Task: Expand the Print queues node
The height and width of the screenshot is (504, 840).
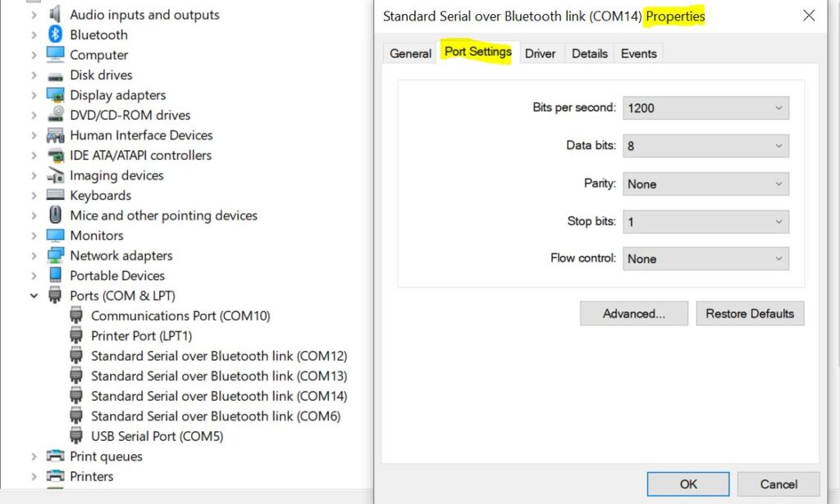Action: pos(34,456)
